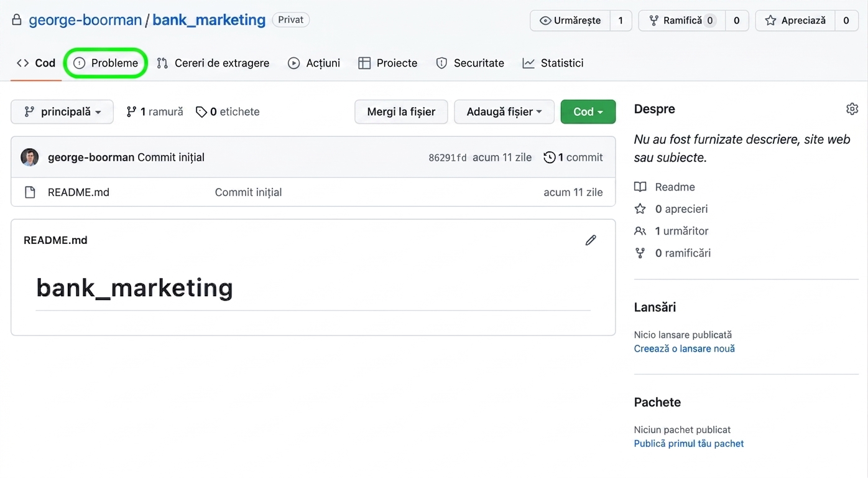Screen dimensions: 868x478
Task: Expand the Adaugă fișier dropdown
Action: coord(504,112)
